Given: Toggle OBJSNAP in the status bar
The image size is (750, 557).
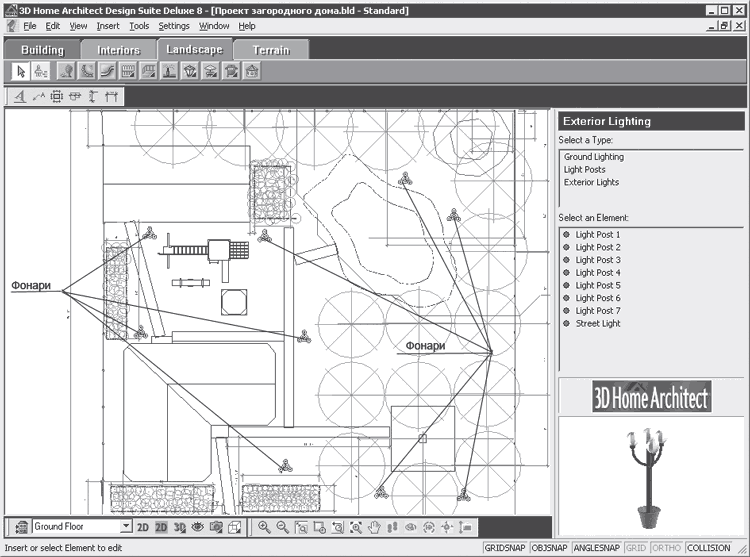Looking at the screenshot, I should [551, 548].
